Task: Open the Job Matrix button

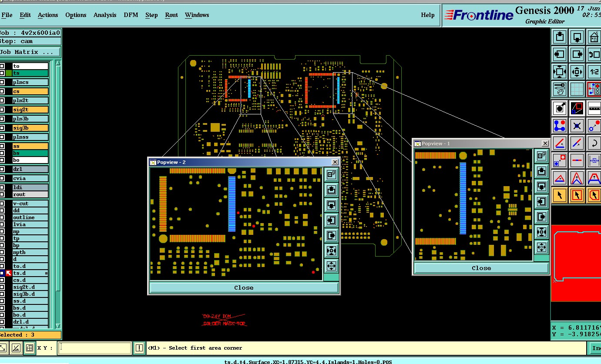Action: click(30, 52)
